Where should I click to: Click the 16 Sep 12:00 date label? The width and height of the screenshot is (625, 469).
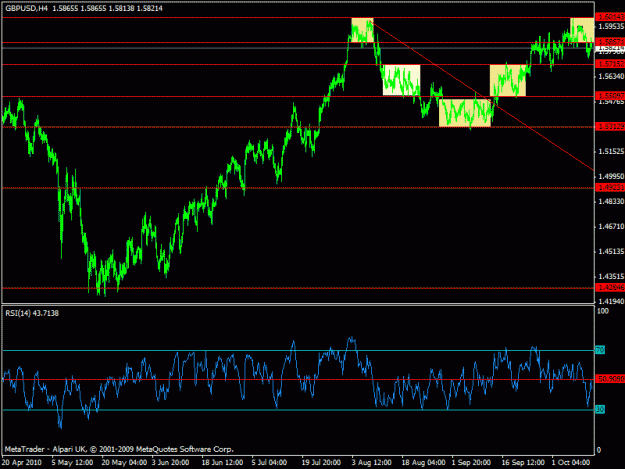point(523,463)
